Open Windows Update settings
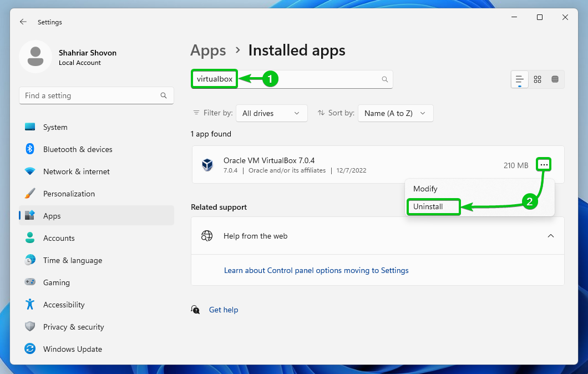This screenshot has width=588, height=374. click(72, 348)
